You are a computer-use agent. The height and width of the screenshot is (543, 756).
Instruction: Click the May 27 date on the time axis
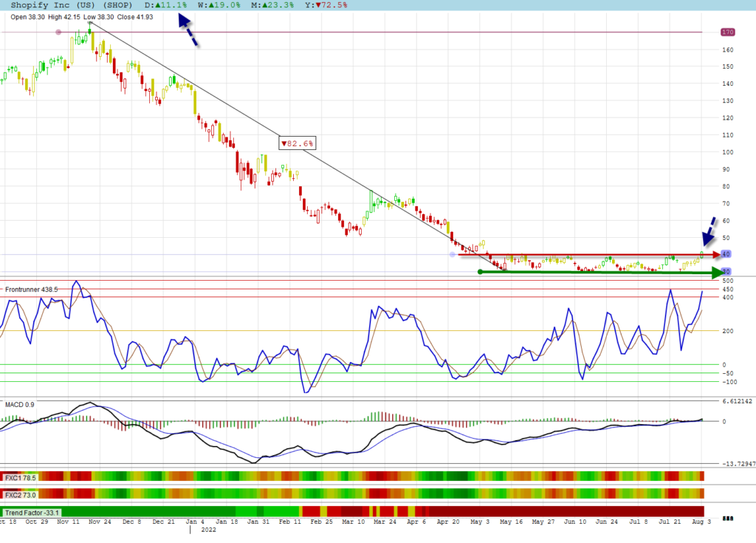click(x=543, y=522)
